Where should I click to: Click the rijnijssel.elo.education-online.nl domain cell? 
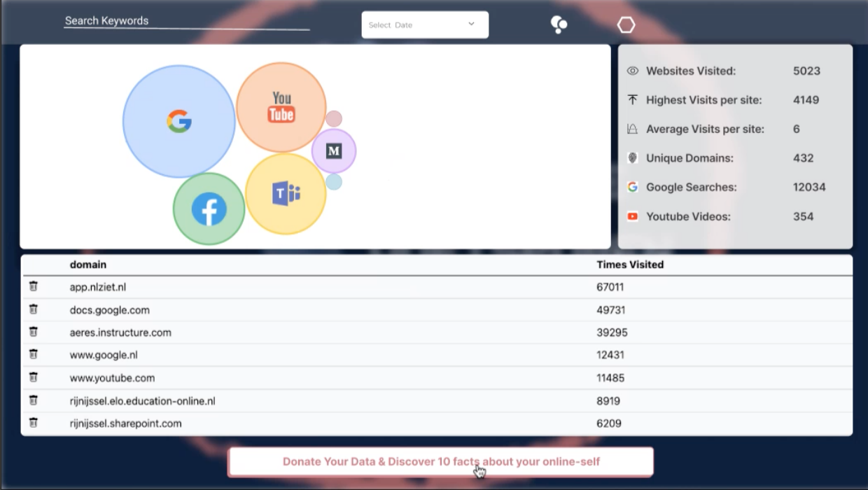tap(143, 401)
